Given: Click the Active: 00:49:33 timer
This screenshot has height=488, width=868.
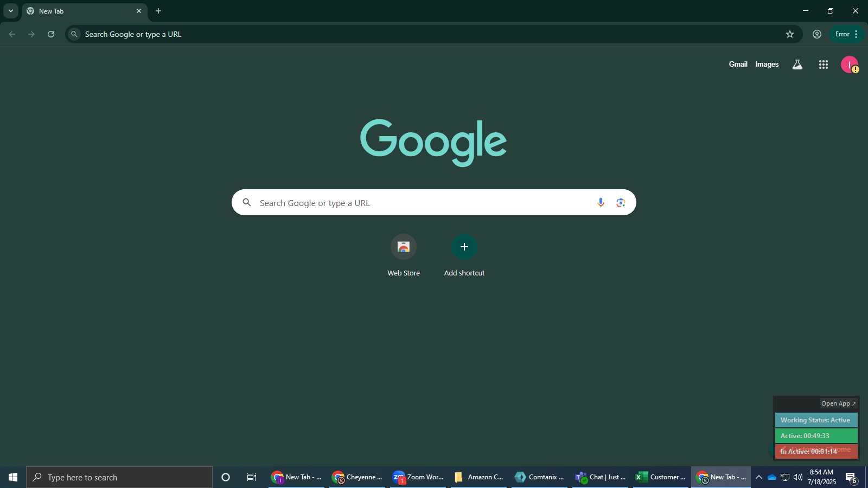Looking at the screenshot, I should [x=816, y=436].
